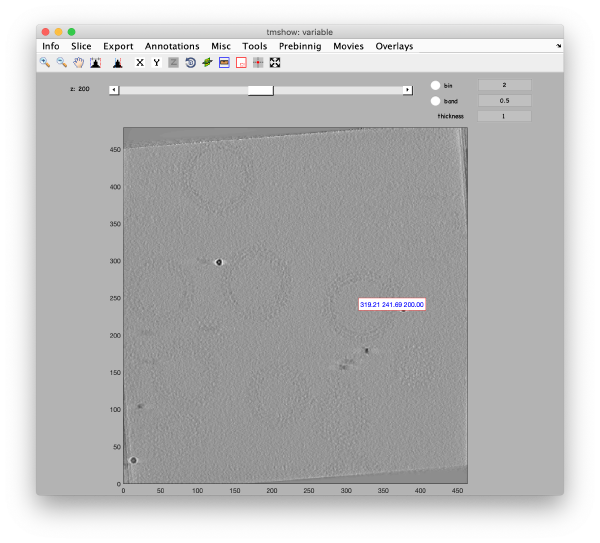The height and width of the screenshot is (543, 600).
Task: Click the thickness value field
Action: point(504,116)
